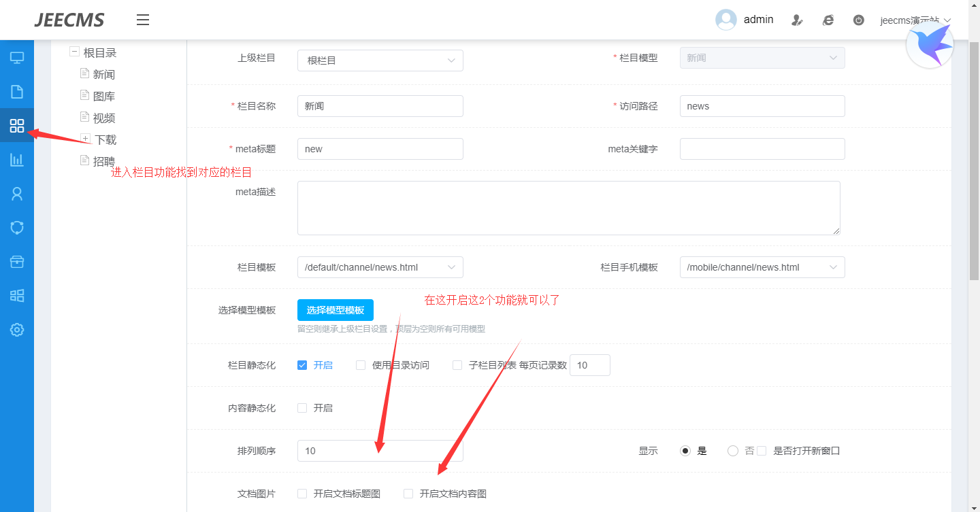Open the 栏目手机模板 dropdown
Viewport: 980px width, 512px height.
click(x=762, y=267)
